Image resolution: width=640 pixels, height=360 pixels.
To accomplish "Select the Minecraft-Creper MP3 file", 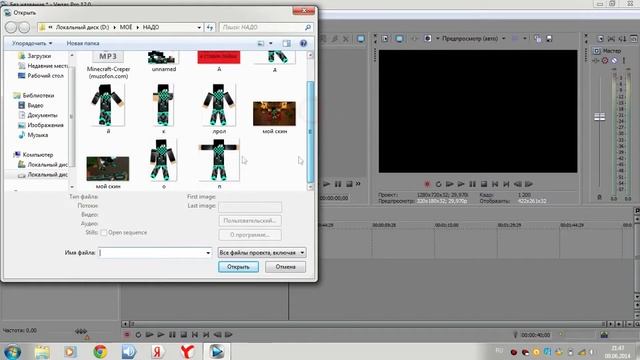I will tap(108, 65).
